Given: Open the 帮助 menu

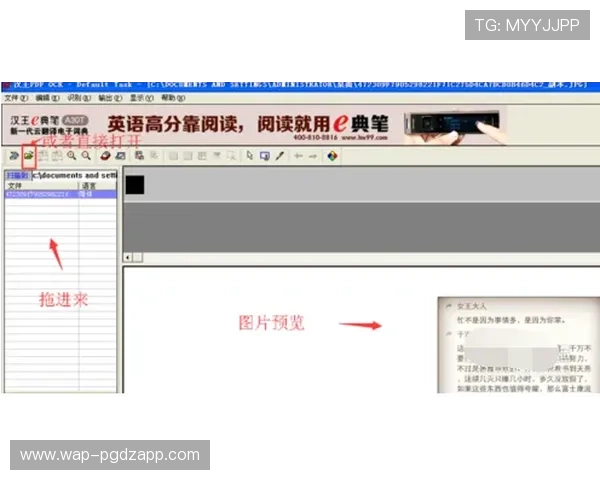Looking at the screenshot, I should pos(173,98).
